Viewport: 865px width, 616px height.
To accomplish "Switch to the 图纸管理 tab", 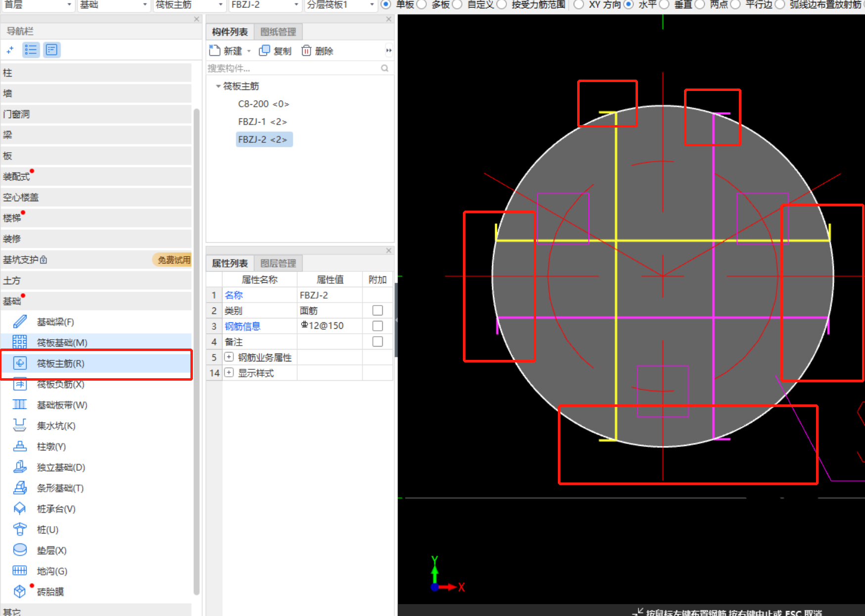I will (278, 32).
